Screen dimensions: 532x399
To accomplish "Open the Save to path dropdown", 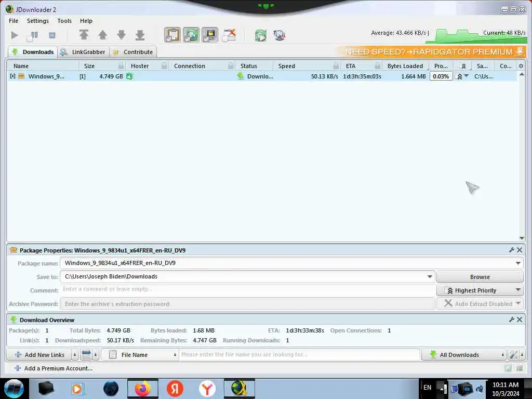I will [430, 277].
